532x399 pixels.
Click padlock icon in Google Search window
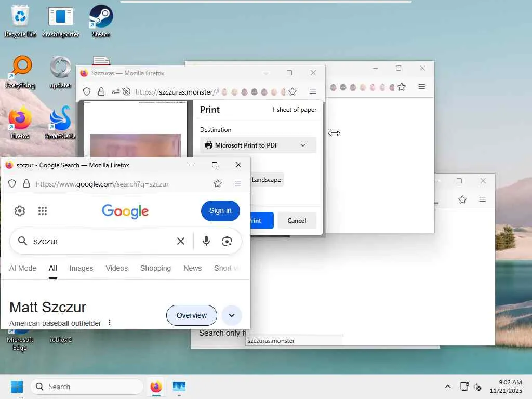tap(26, 183)
